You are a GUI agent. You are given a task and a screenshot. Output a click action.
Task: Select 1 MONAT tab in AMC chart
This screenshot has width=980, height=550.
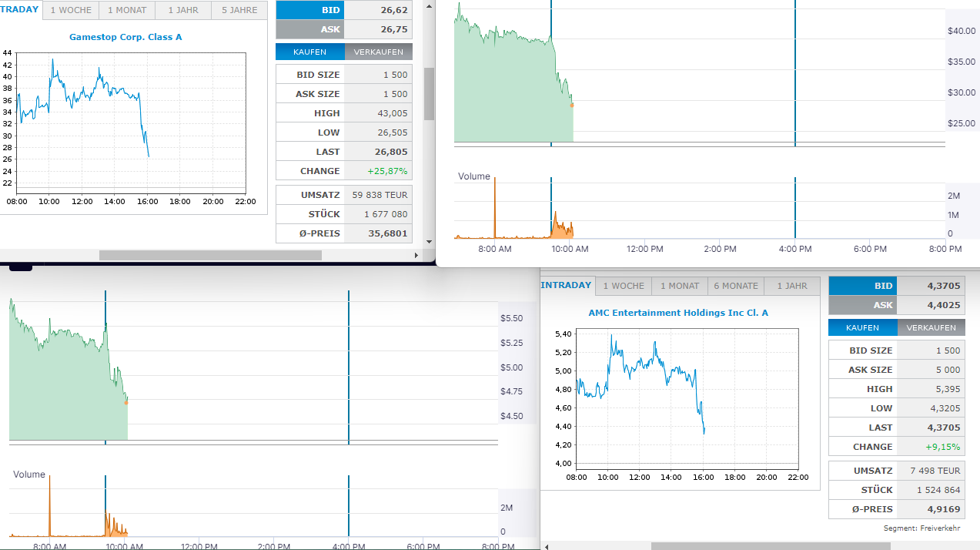[679, 286]
